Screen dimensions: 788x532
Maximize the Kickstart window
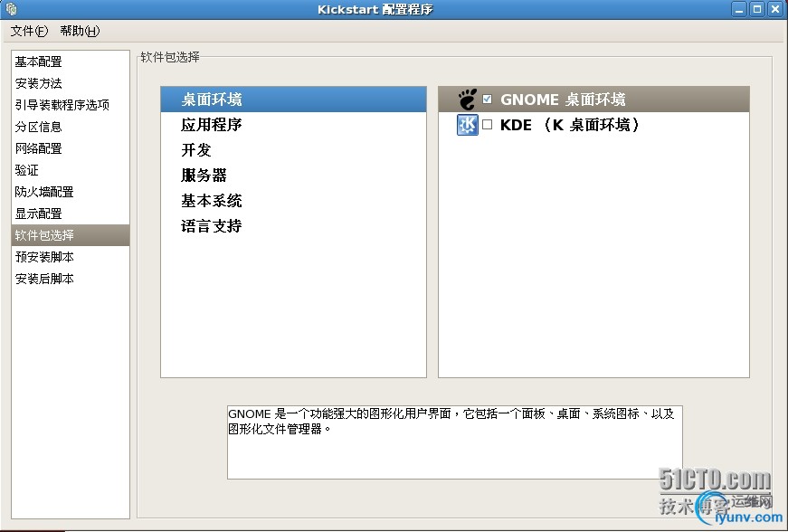click(x=757, y=9)
